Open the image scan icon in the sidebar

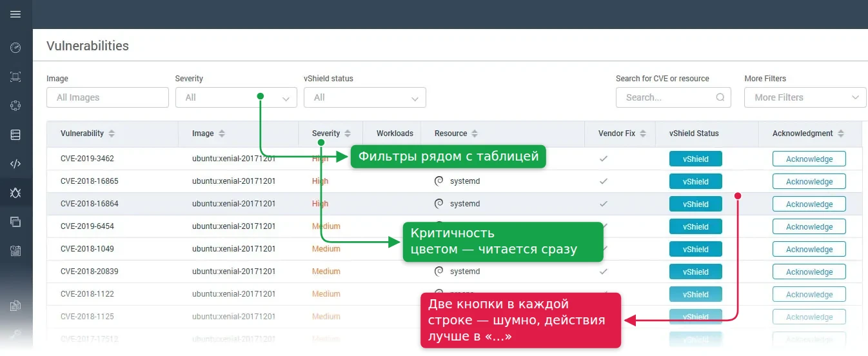pos(16,77)
